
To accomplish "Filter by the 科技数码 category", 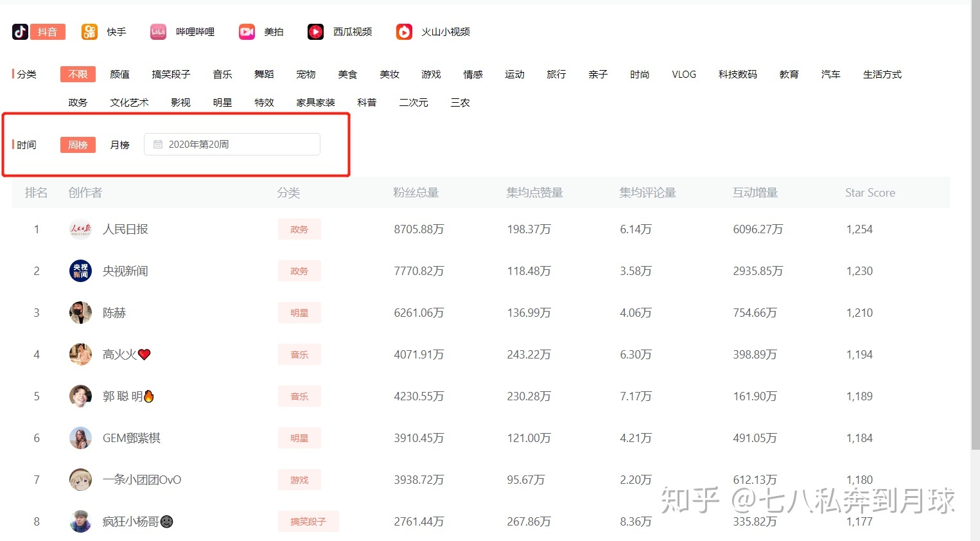I will [737, 75].
